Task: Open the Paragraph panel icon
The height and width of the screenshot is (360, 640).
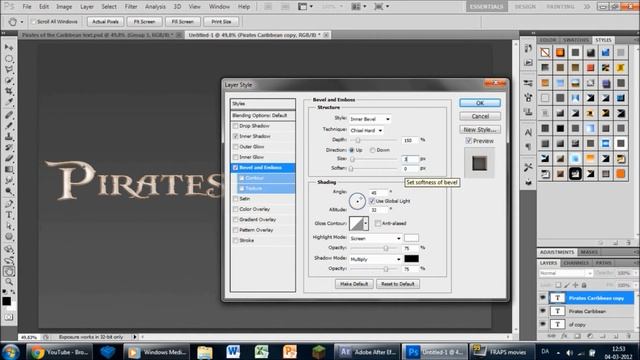Action: 528,146
